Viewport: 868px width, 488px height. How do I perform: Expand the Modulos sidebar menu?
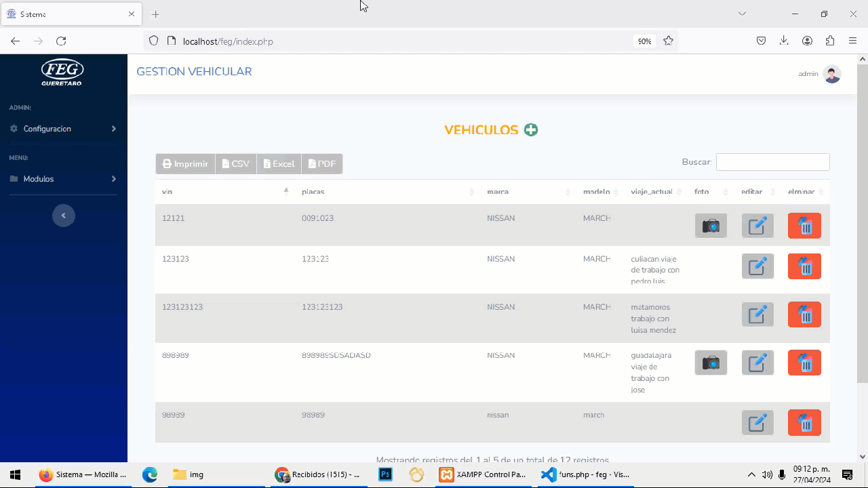[x=63, y=179]
